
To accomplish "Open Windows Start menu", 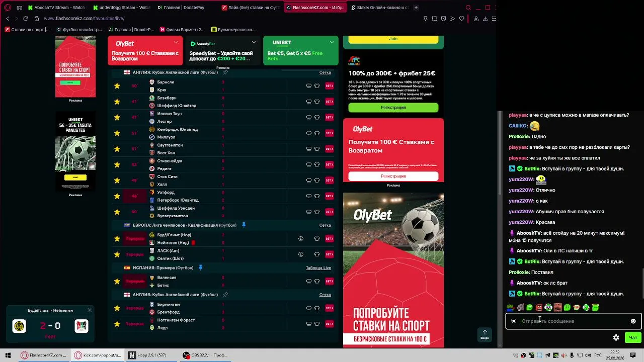I will click(x=8, y=355).
